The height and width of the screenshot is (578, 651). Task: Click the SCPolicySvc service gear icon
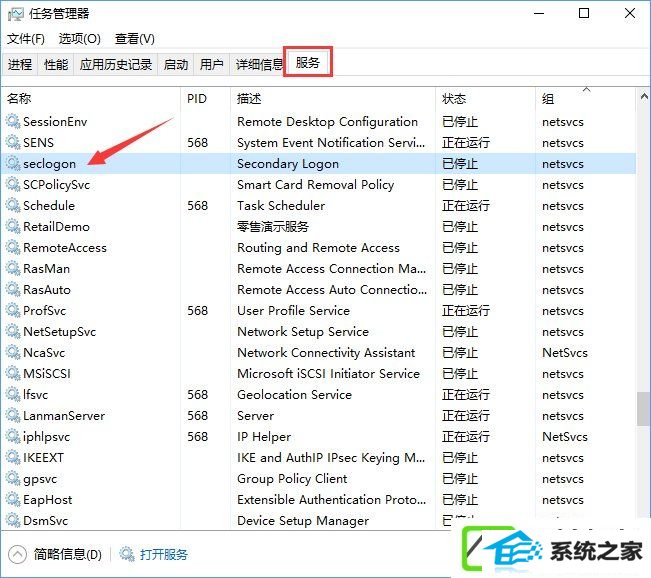(x=13, y=184)
